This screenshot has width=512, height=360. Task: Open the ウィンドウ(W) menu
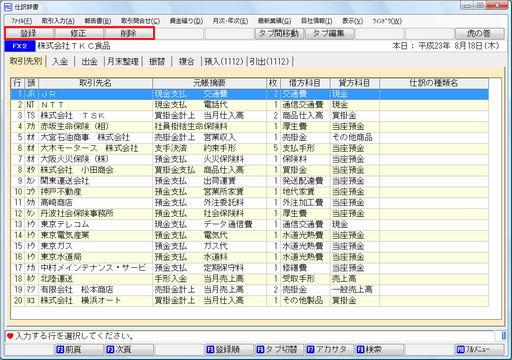pos(387,21)
